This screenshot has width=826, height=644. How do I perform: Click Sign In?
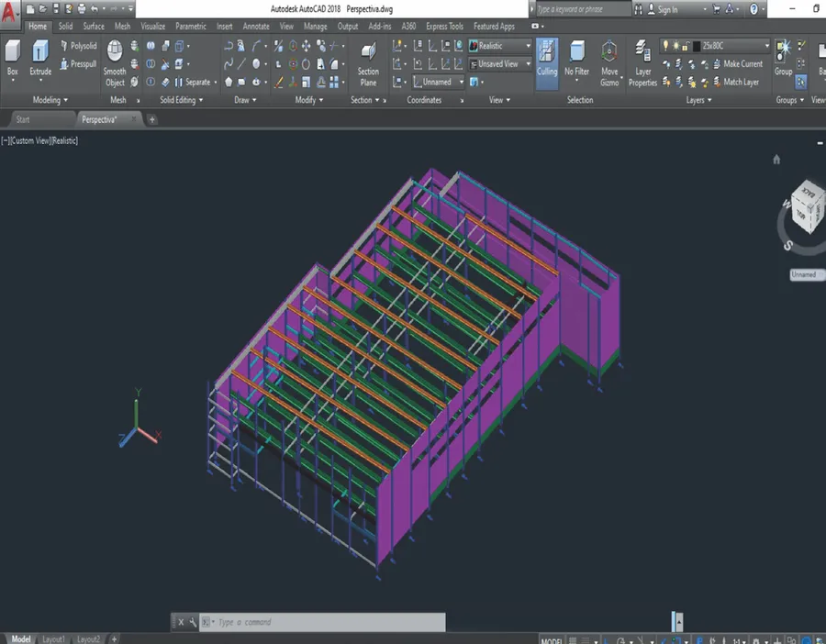[662, 9]
